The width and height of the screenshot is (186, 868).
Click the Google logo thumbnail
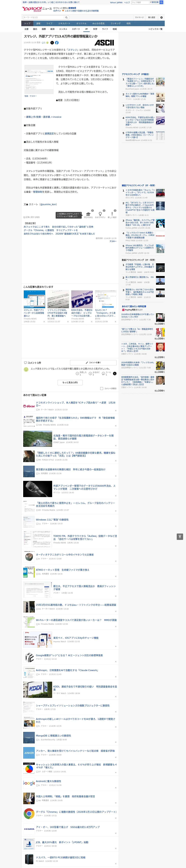click(29, 783)
